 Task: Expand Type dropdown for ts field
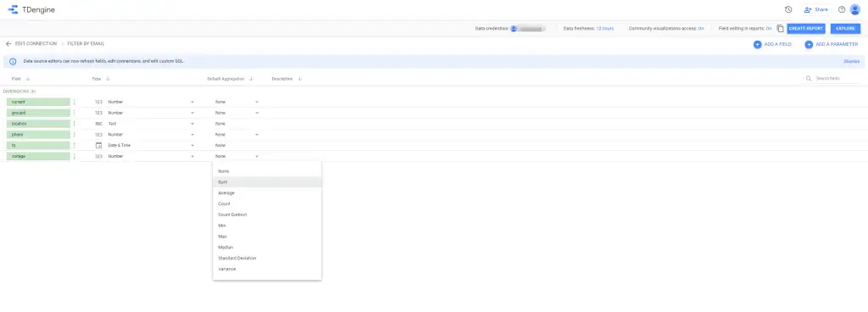coord(192,146)
